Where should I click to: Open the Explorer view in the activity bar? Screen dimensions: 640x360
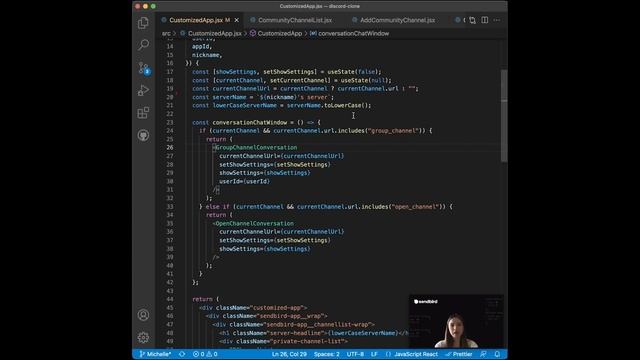click(x=143, y=22)
